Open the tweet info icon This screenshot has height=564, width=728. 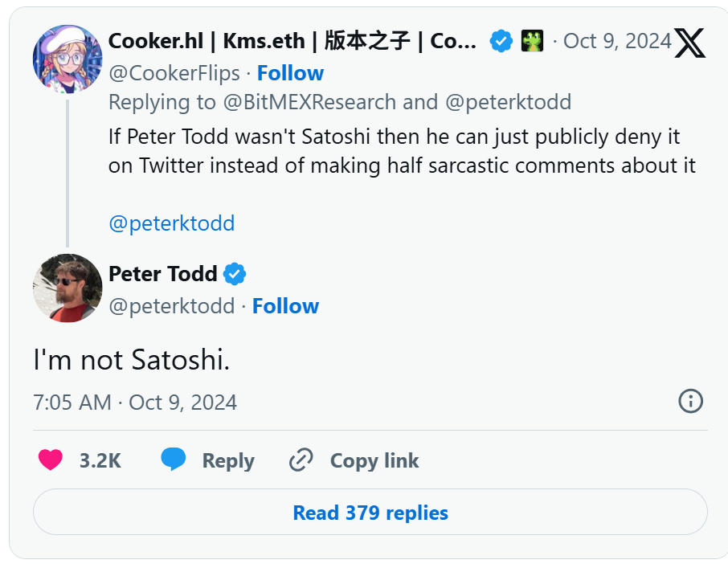tap(690, 401)
